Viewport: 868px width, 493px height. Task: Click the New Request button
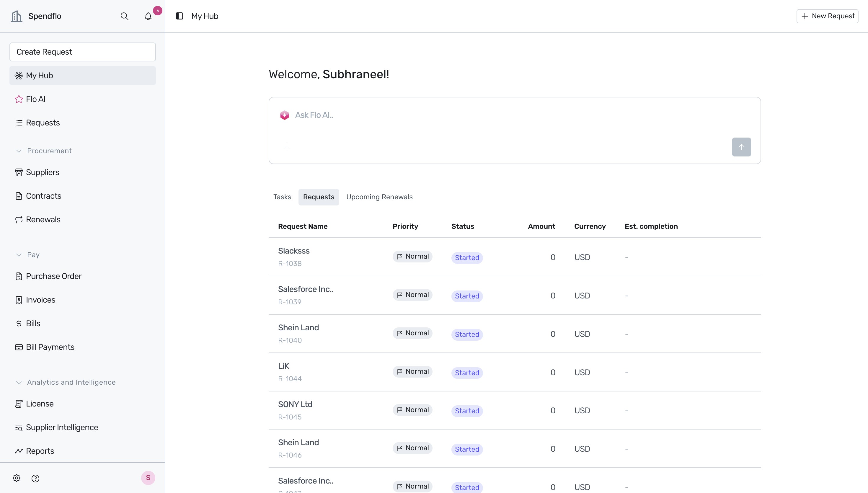pos(827,16)
